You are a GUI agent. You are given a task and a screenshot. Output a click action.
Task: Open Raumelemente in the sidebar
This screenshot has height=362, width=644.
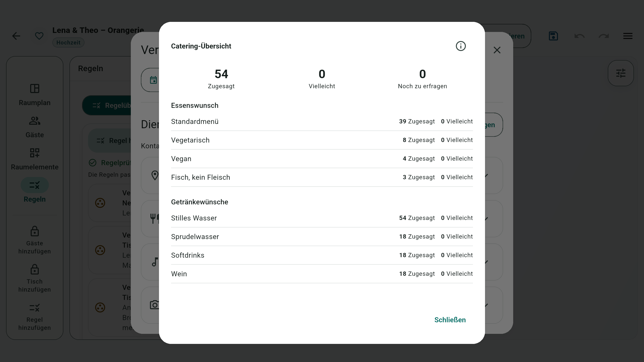tap(35, 159)
